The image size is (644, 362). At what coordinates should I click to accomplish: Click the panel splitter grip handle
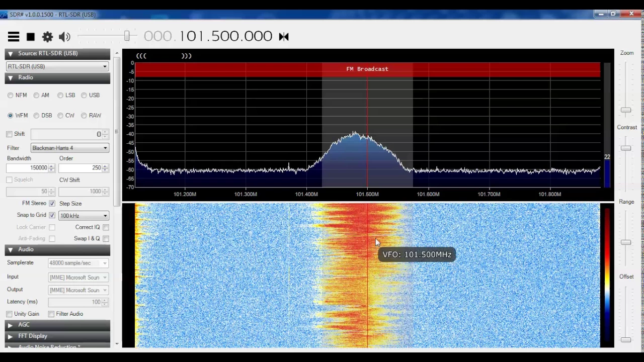pos(117,132)
